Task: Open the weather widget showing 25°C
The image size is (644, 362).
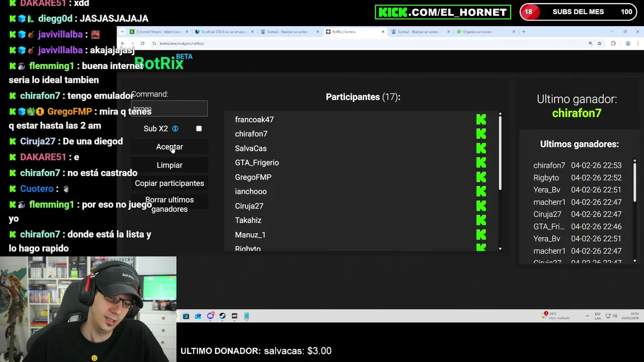Action: pos(555,316)
